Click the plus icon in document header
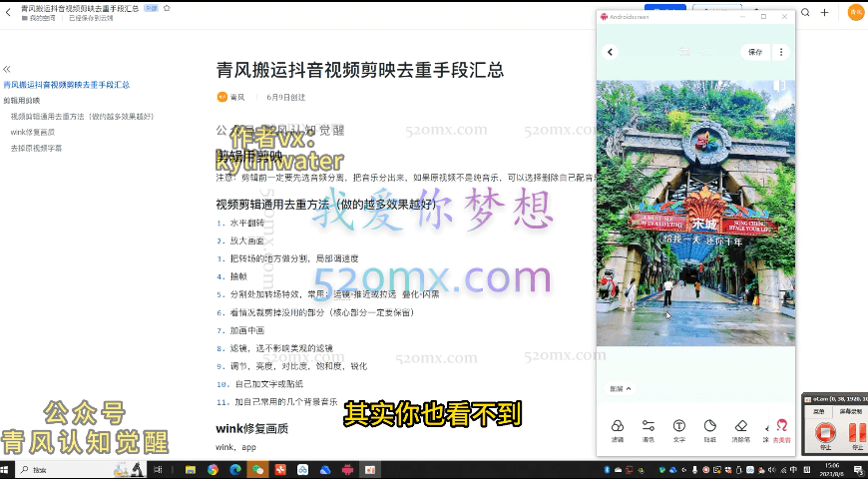The height and width of the screenshot is (479, 868). coord(824,12)
